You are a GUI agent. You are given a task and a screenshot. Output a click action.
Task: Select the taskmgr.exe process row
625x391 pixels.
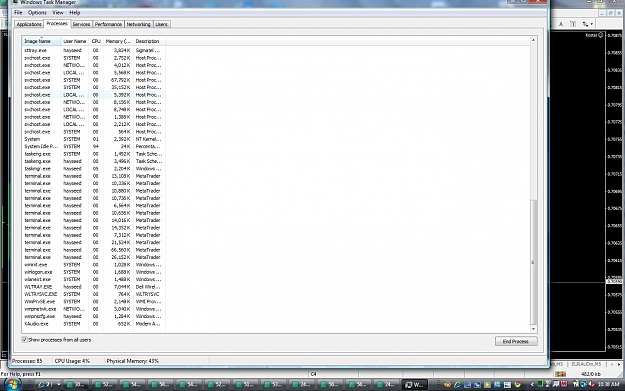coord(94,169)
